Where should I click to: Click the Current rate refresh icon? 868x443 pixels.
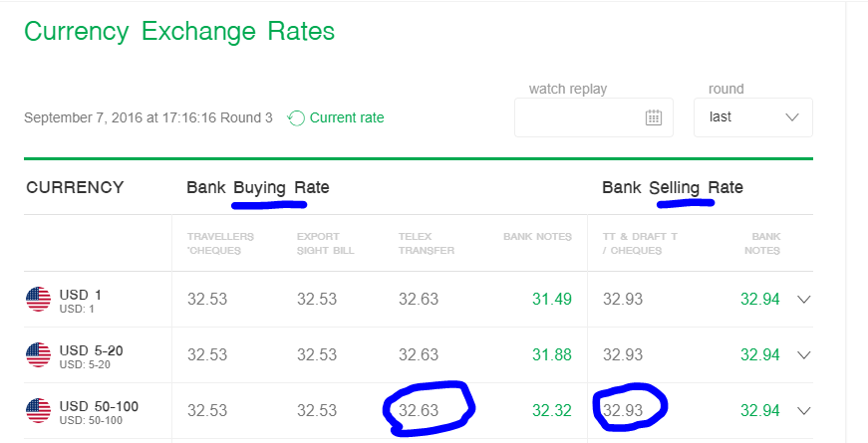point(296,118)
